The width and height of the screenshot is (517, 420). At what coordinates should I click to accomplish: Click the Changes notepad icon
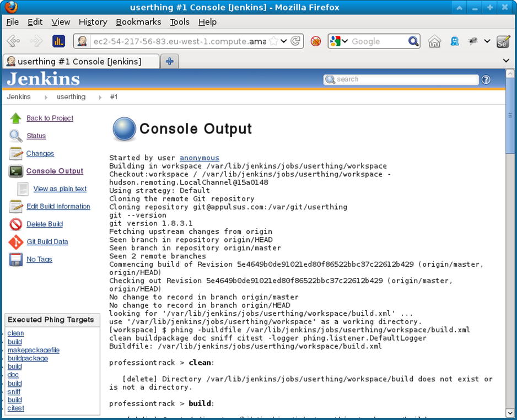[x=15, y=153]
